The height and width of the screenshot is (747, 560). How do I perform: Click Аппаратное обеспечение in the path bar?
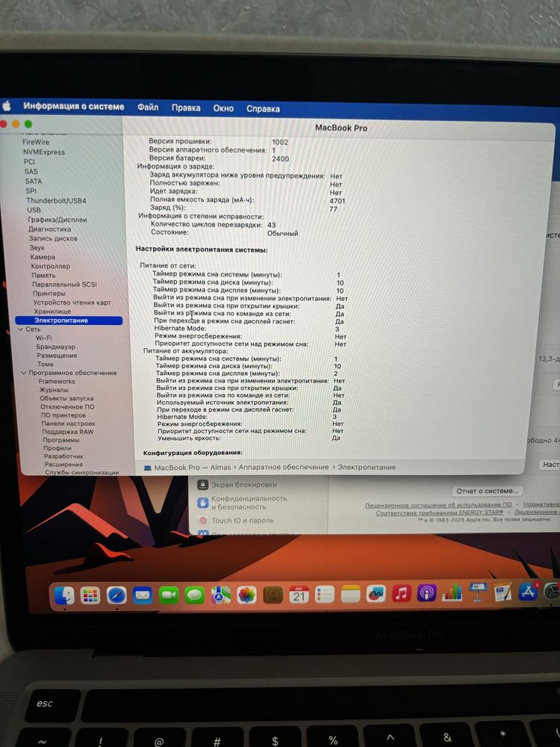coord(284,468)
